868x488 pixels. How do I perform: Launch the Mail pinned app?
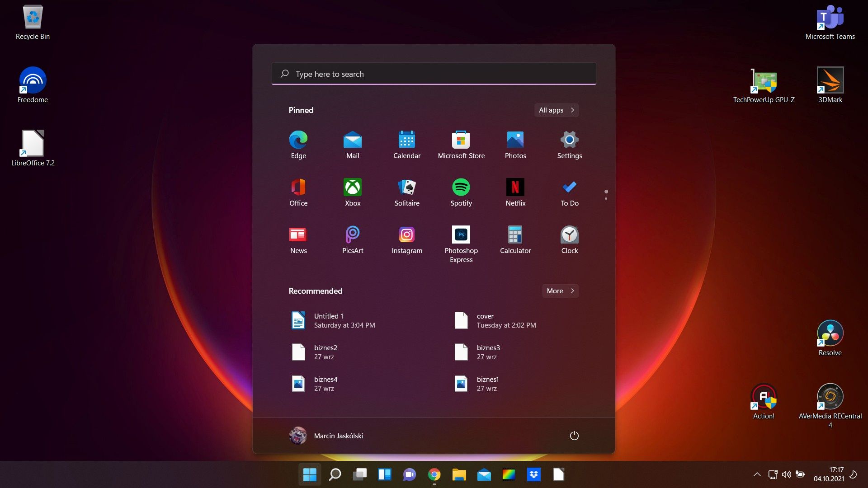coord(353,145)
